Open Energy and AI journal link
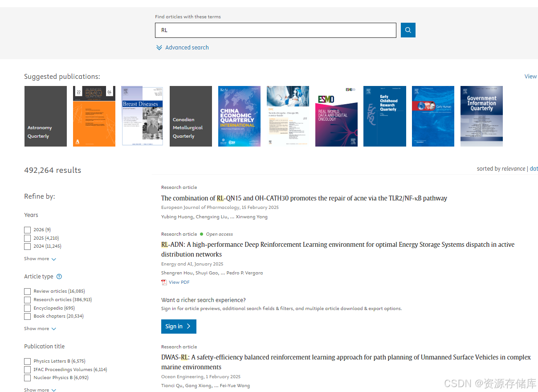 tap(177, 264)
